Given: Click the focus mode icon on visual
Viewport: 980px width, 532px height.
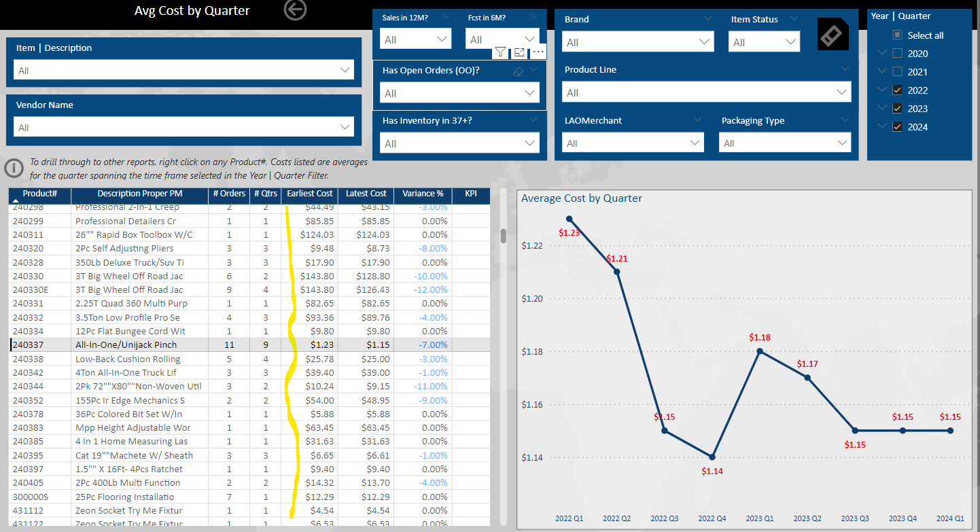Looking at the screenshot, I should (519, 52).
